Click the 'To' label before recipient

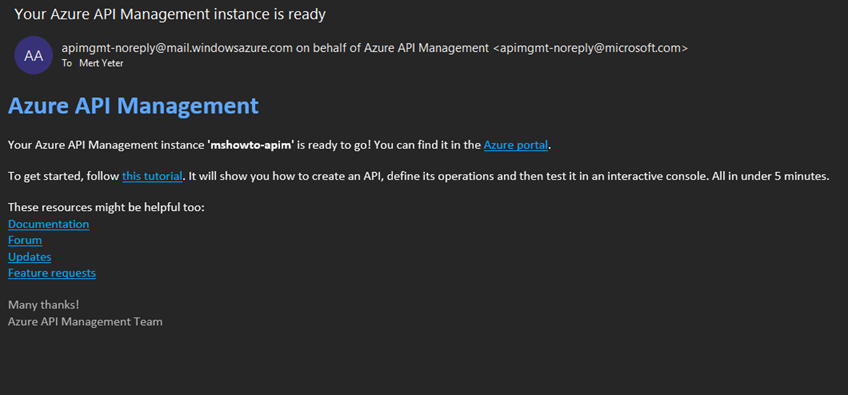click(67, 63)
